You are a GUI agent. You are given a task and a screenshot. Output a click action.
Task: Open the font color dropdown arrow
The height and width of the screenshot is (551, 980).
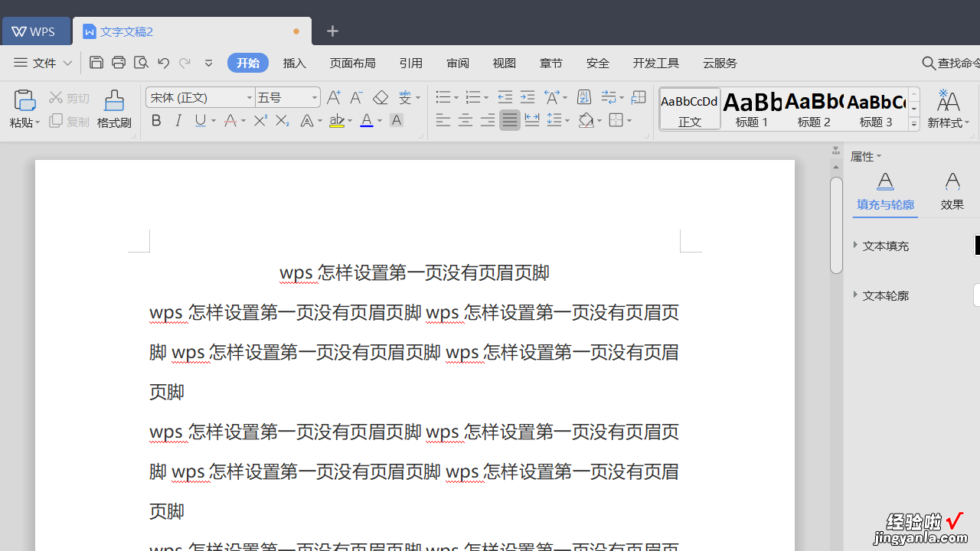point(380,121)
